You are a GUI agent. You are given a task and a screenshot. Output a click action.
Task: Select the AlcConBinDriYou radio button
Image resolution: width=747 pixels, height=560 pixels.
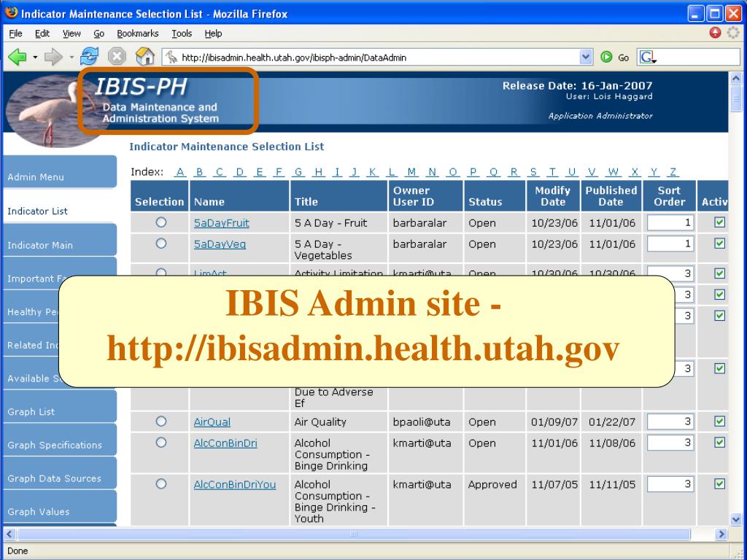pos(161,484)
